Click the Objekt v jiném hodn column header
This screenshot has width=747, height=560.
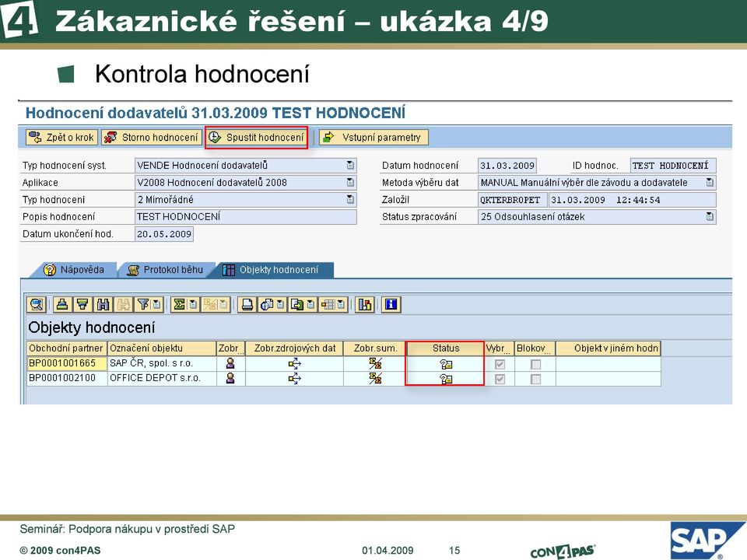coord(608,348)
